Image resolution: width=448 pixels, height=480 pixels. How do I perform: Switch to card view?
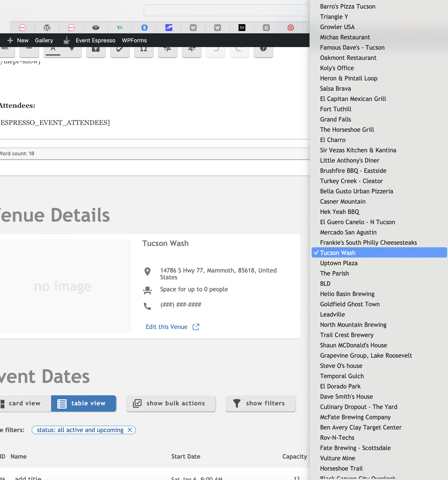(x=24, y=403)
